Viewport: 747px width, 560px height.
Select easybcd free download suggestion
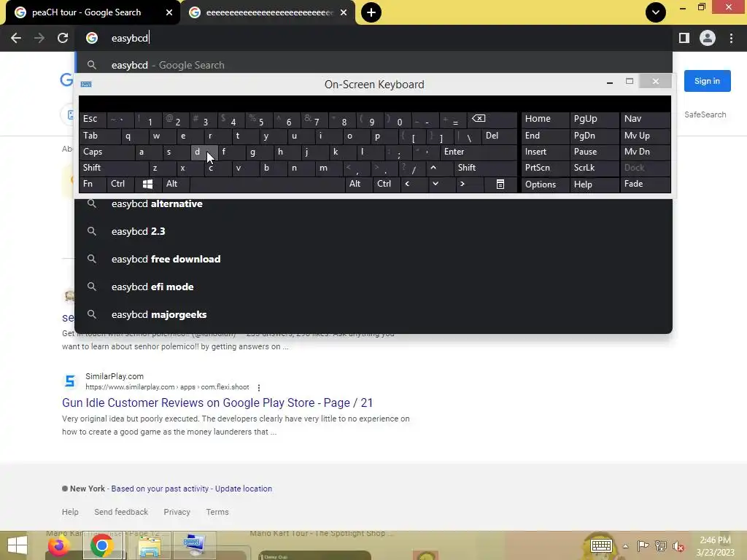coord(373,259)
